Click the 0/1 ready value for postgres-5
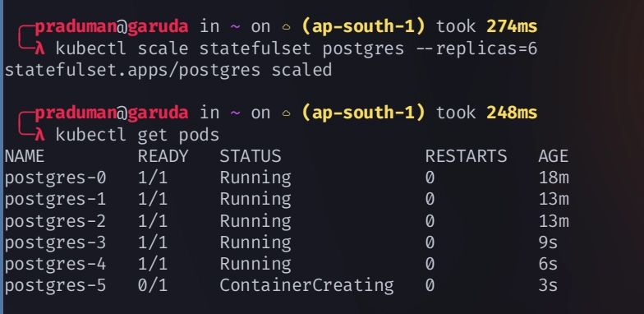The image size is (644, 314). click(x=153, y=285)
